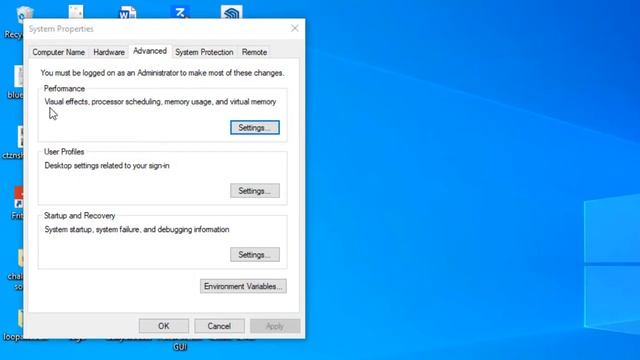Click the Performance group label
The image size is (640, 360).
click(64, 89)
